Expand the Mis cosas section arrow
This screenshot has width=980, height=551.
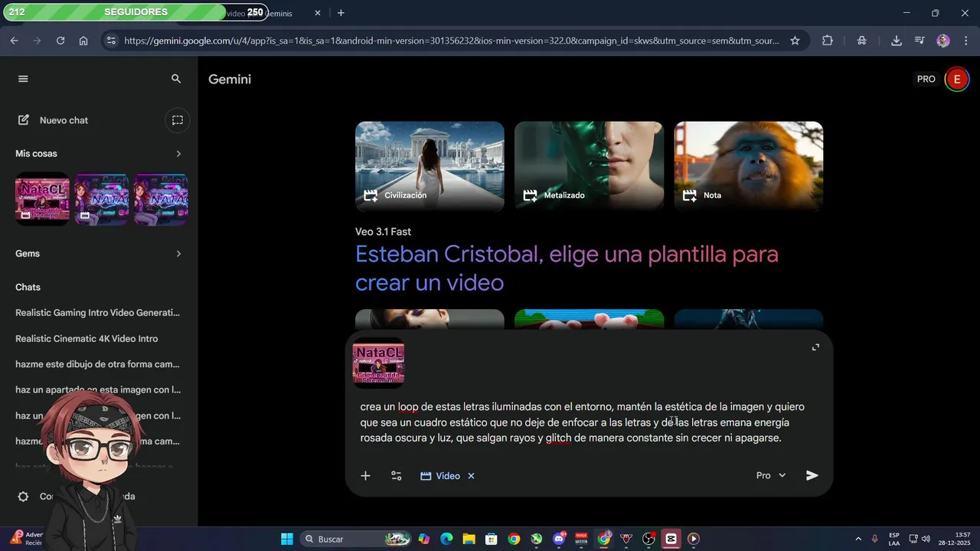tap(178, 154)
